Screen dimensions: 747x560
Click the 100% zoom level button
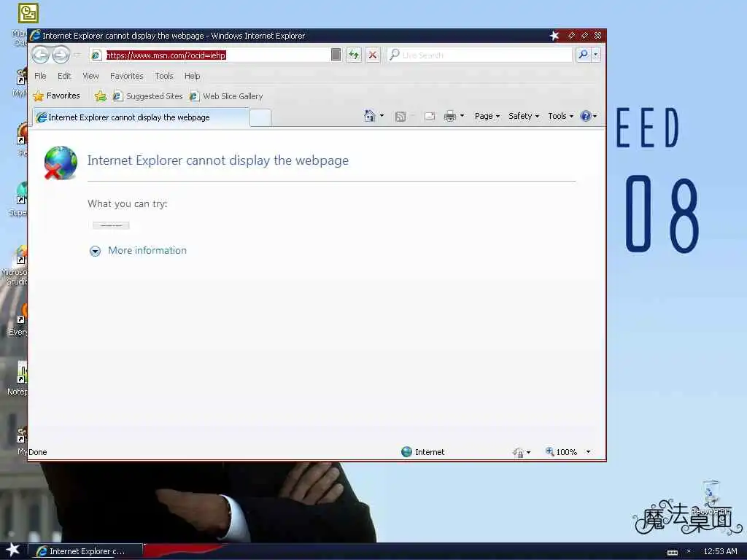(561, 452)
